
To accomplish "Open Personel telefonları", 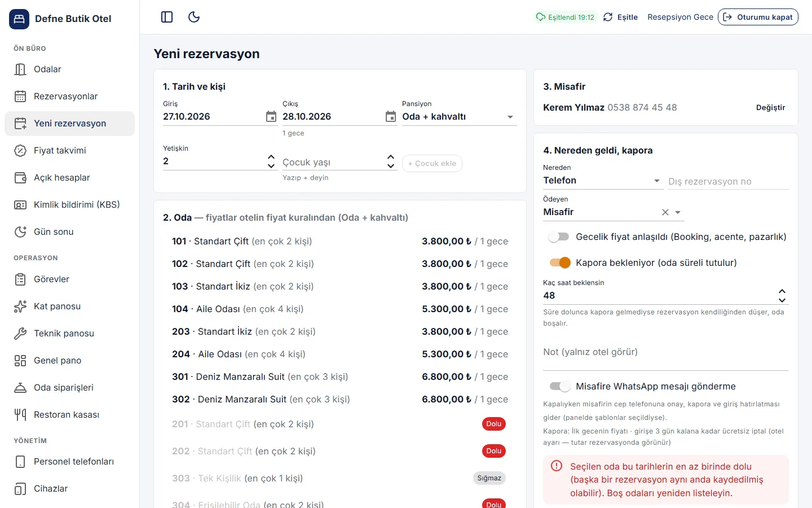I will [x=69, y=462].
